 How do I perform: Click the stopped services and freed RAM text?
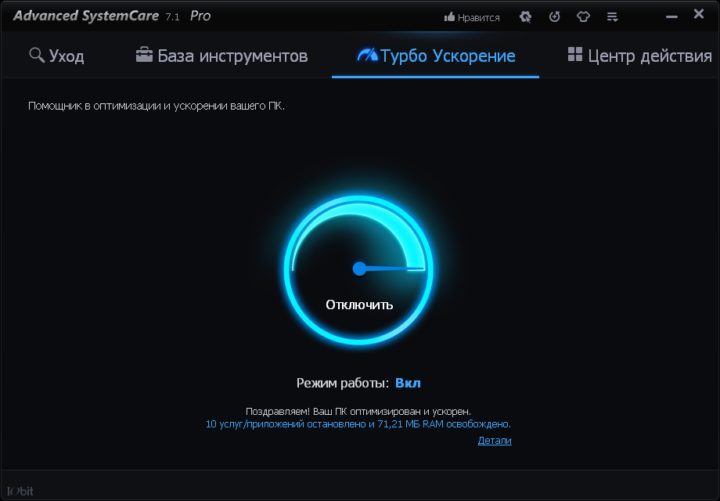[x=358, y=424]
